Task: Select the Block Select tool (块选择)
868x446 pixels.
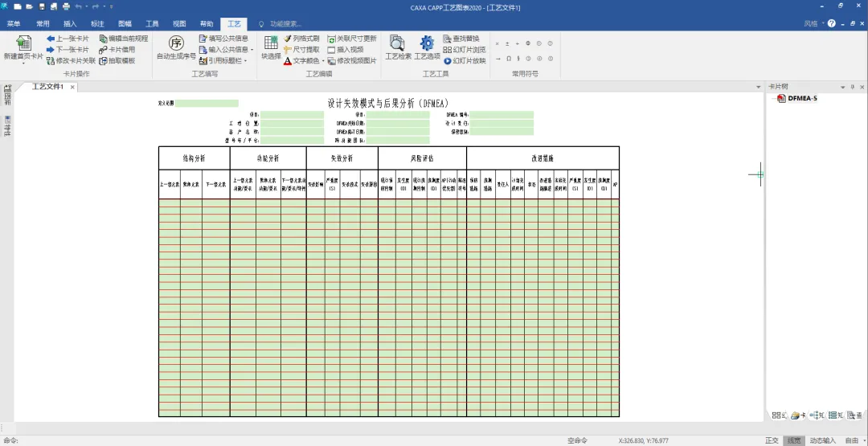Action: [x=272, y=47]
